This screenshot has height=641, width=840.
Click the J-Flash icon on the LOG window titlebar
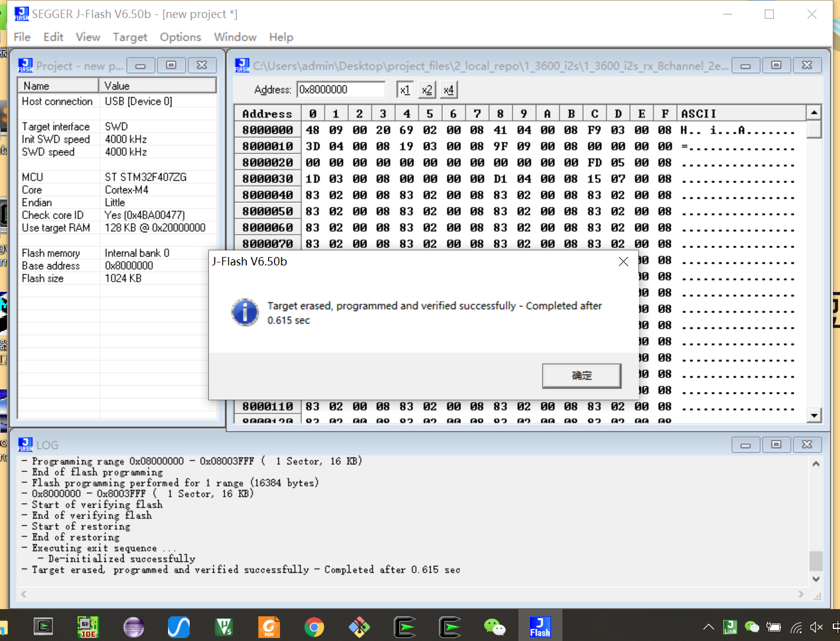25,444
